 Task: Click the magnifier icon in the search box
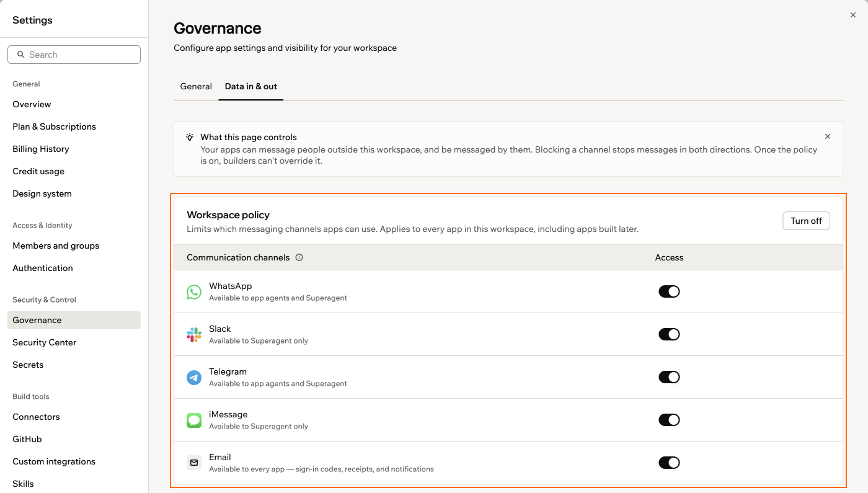point(21,55)
